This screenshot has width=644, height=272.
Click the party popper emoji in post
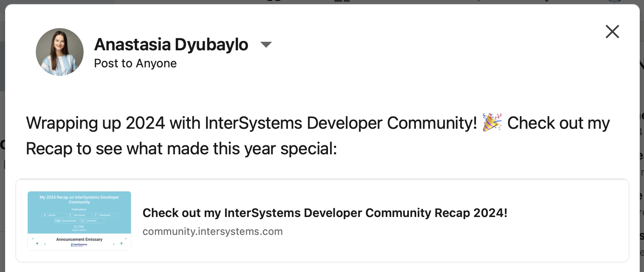tap(492, 123)
